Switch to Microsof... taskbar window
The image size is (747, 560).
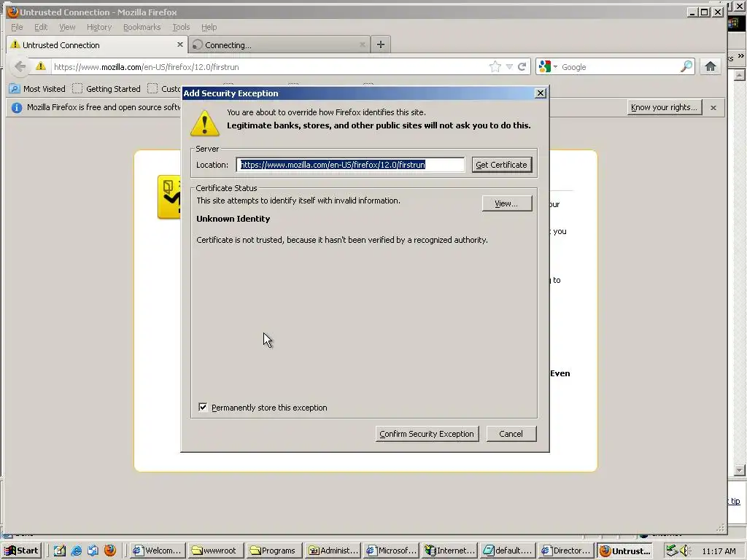click(x=391, y=551)
